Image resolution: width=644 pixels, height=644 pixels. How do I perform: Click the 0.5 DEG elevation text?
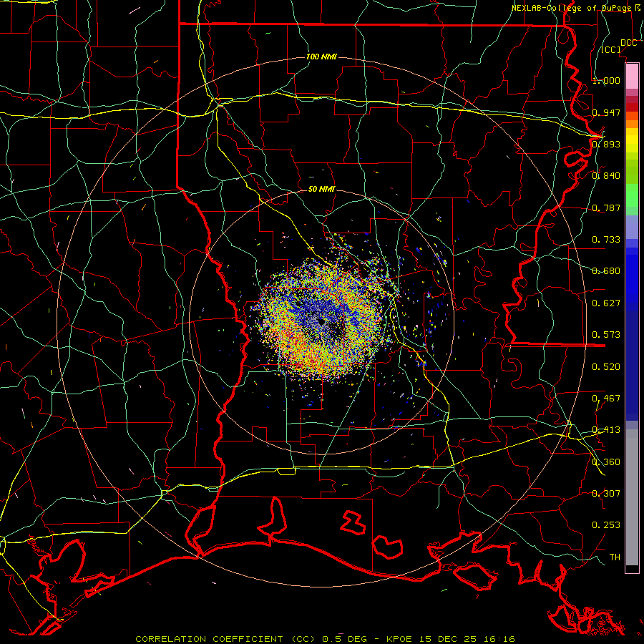345,639
